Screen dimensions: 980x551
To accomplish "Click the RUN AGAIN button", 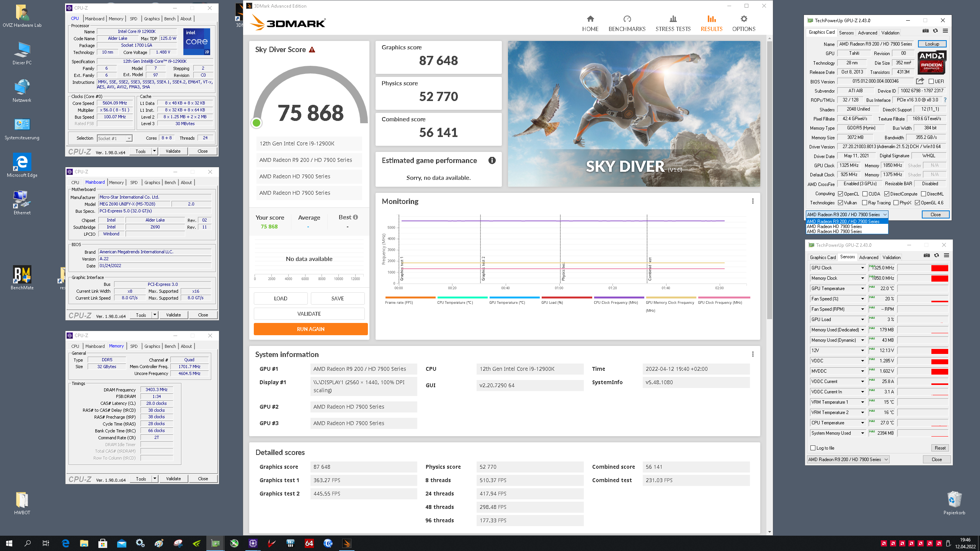I will [x=310, y=329].
